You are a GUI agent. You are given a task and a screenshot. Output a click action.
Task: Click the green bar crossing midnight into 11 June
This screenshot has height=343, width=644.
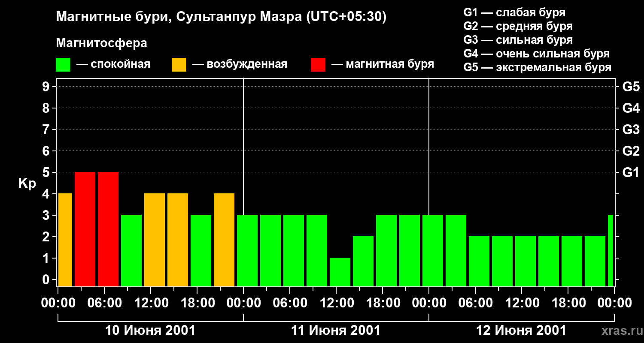[247, 250]
